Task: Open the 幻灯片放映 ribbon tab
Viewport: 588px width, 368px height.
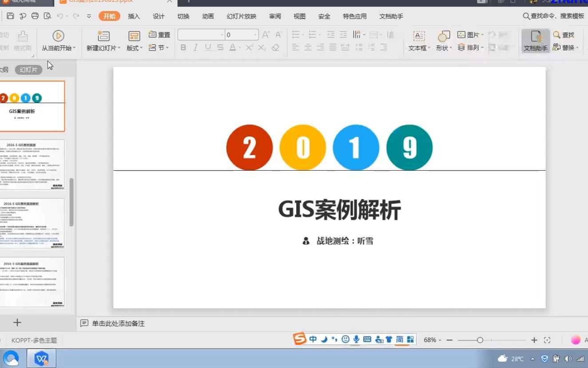Action: point(242,16)
